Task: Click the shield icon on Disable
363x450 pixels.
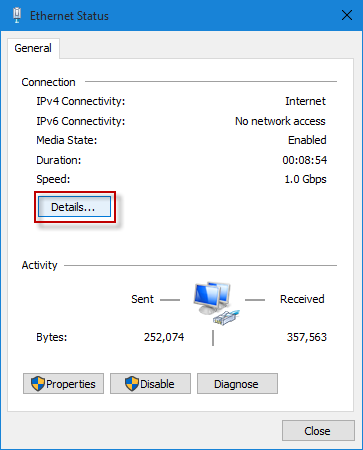Action: tap(132, 384)
